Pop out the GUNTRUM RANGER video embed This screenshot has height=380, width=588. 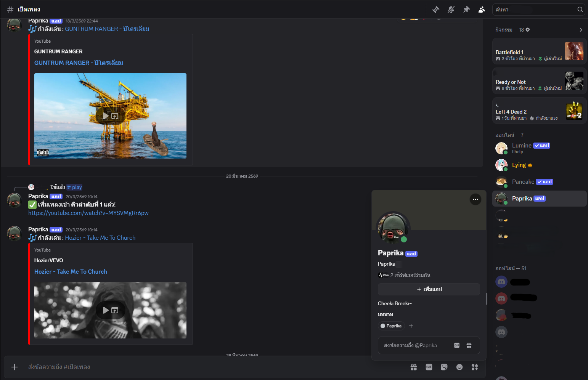115,116
